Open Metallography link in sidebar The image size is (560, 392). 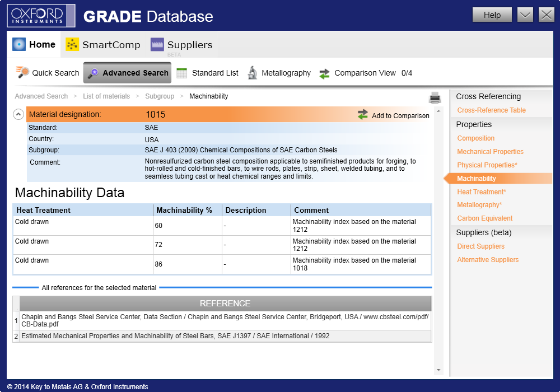pos(479,204)
